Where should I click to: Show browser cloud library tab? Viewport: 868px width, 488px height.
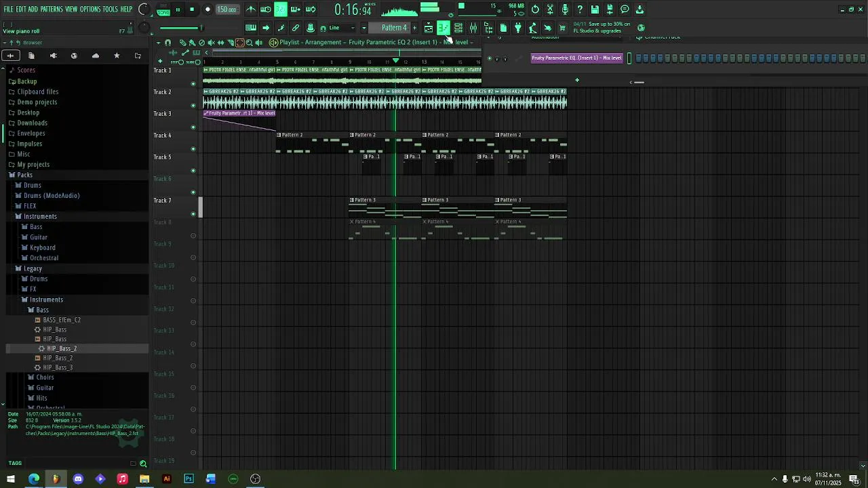(x=95, y=56)
